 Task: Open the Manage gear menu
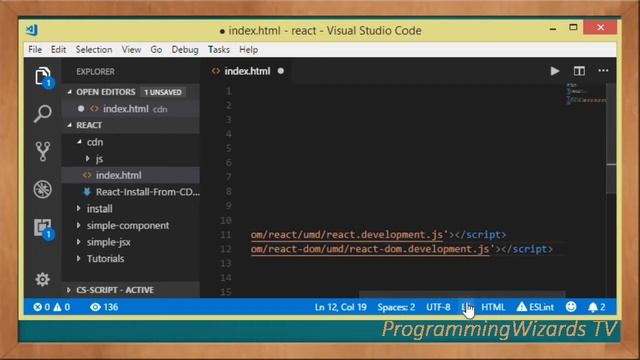point(42,280)
